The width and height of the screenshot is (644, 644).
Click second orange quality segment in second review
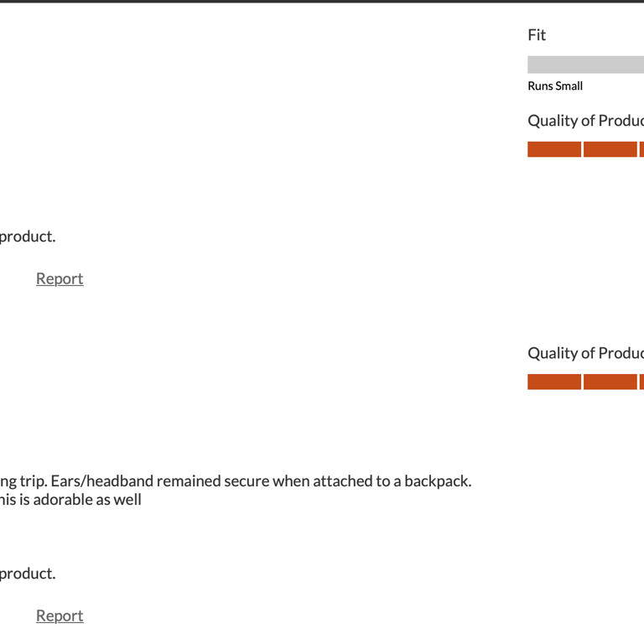(610, 382)
